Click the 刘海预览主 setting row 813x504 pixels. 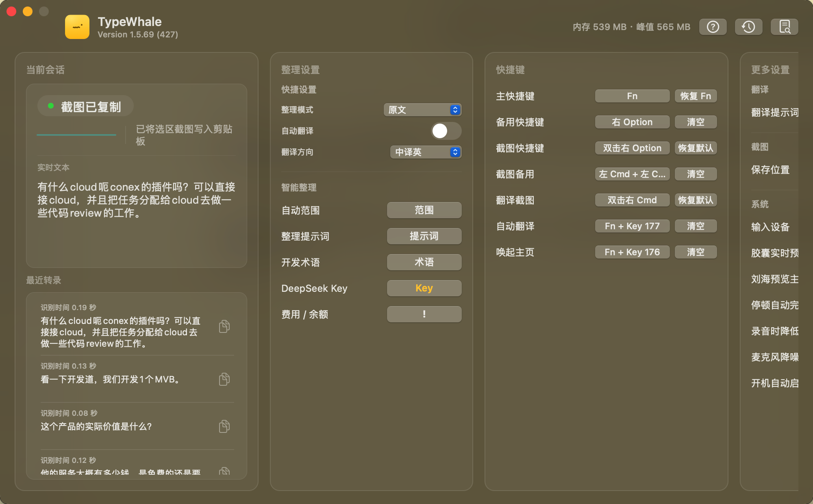click(x=775, y=279)
